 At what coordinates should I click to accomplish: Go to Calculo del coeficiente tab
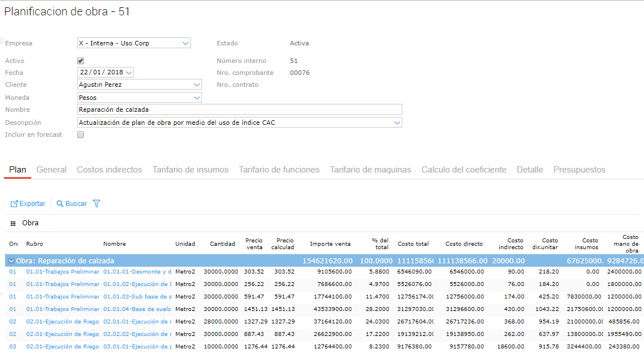click(464, 170)
